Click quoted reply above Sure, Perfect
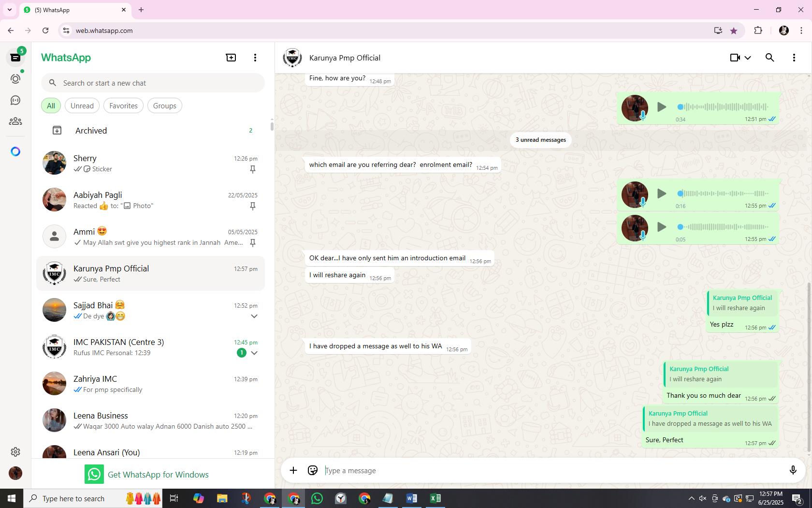The width and height of the screenshot is (812, 508). point(710,418)
